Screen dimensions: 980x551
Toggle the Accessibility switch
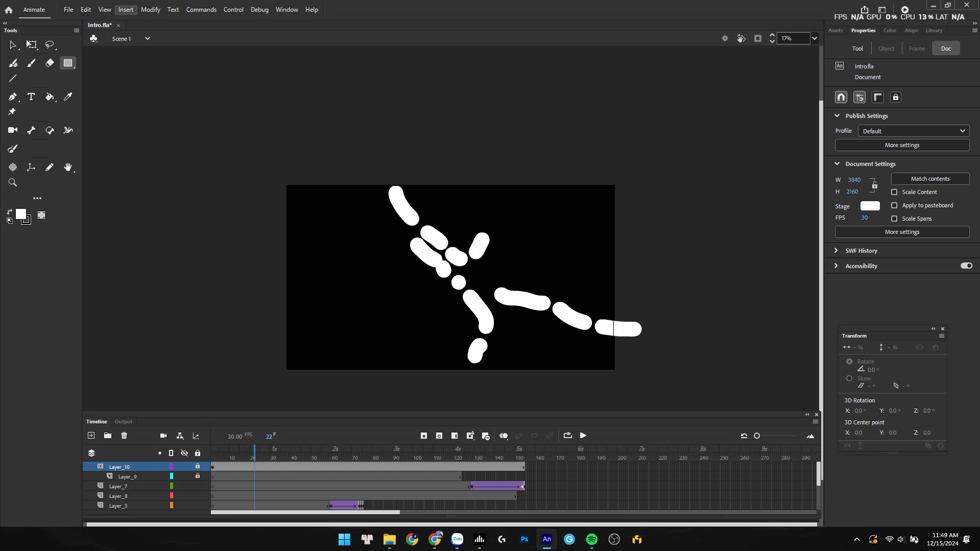pyautogui.click(x=966, y=266)
